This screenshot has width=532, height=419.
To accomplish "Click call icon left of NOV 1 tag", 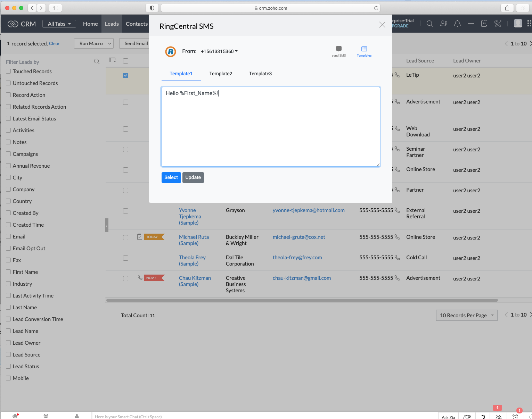I will point(140,277).
